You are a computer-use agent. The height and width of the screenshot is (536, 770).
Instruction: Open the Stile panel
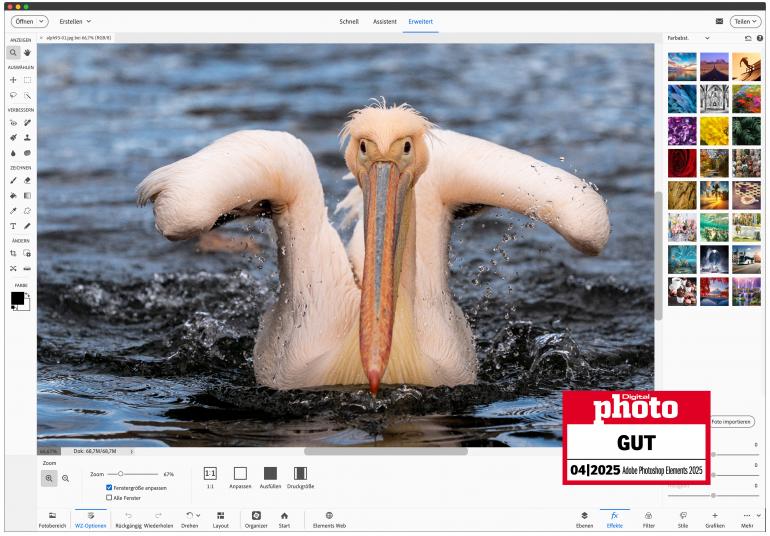(x=683, y=519)
